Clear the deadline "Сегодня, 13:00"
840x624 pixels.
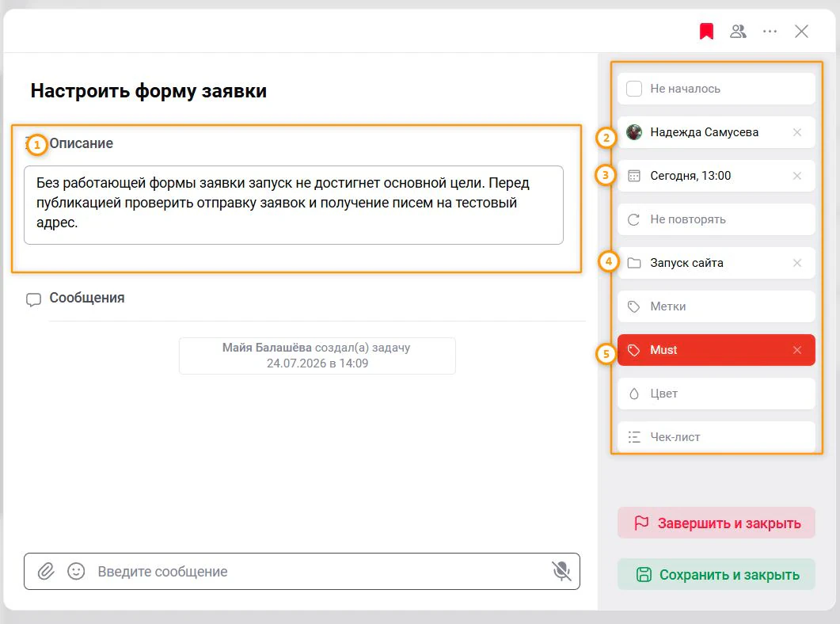796,176
